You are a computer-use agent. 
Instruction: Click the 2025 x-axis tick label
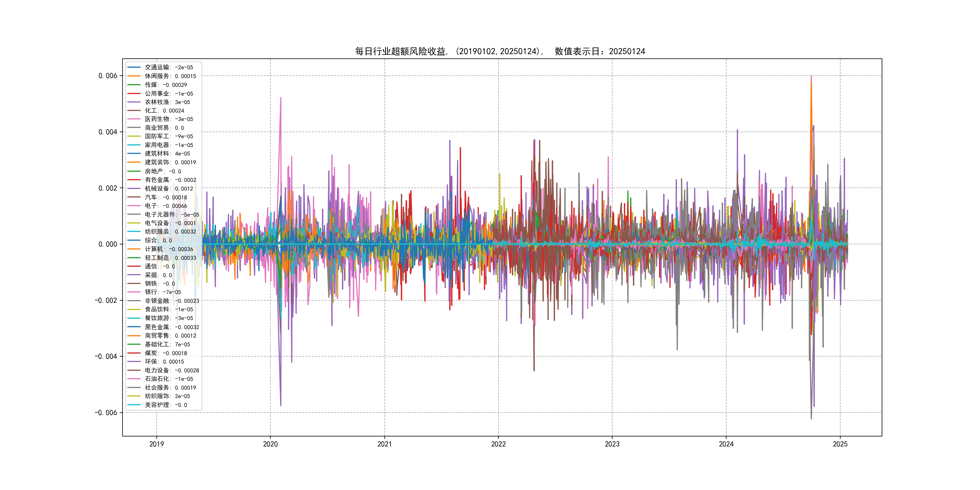[840, 444]
